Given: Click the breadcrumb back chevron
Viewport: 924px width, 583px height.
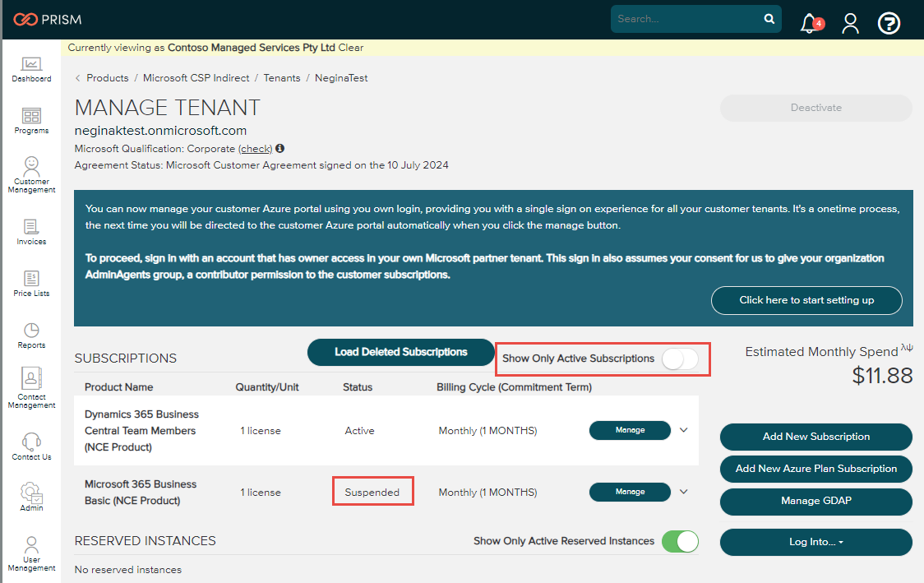Looking at the screenshot, I should pos(78,78).
